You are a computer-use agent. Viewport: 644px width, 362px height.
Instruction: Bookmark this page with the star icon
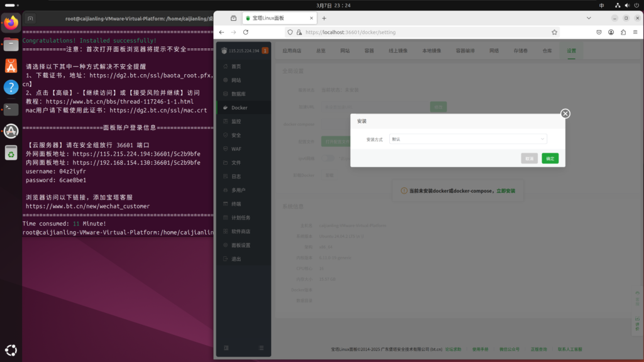555,32
